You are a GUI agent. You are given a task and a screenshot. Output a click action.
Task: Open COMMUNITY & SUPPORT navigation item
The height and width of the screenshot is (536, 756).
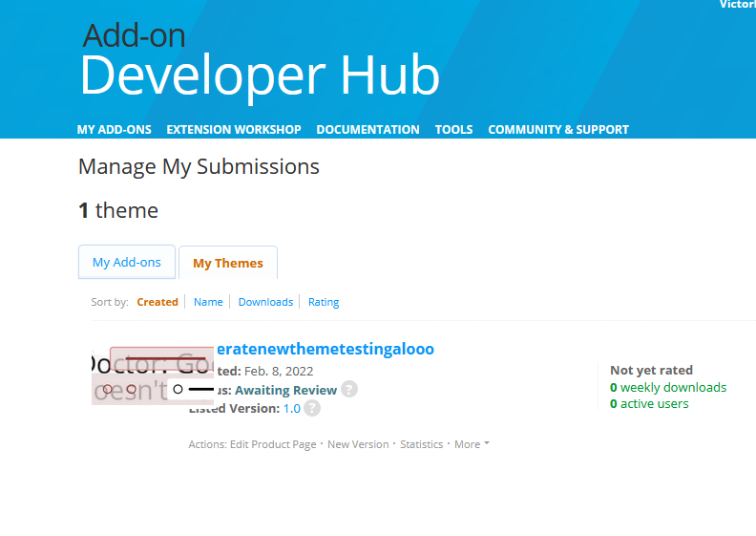[x=558, y=129]
